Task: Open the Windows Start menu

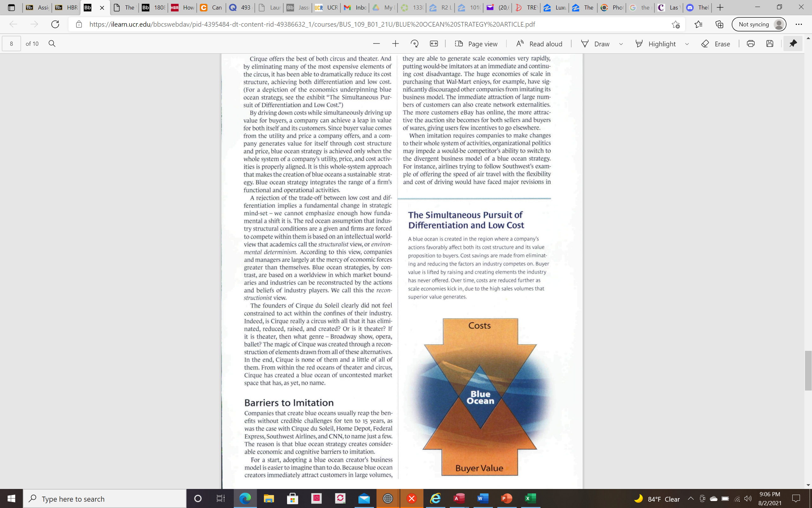Action: (11, 498)
